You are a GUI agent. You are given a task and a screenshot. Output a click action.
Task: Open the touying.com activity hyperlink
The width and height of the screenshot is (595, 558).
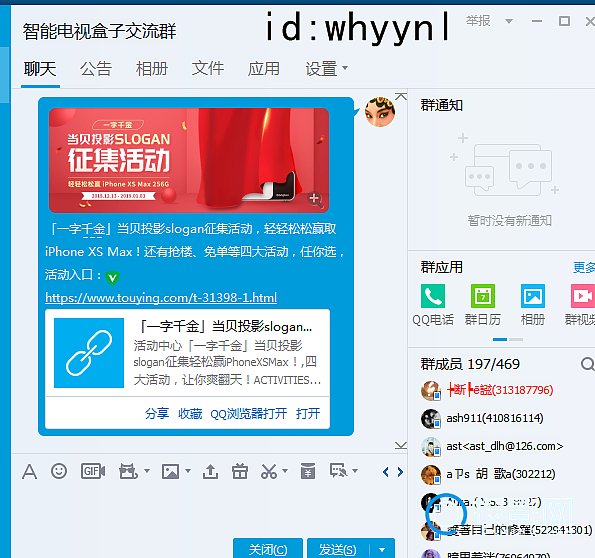click(x=161, y=297)
